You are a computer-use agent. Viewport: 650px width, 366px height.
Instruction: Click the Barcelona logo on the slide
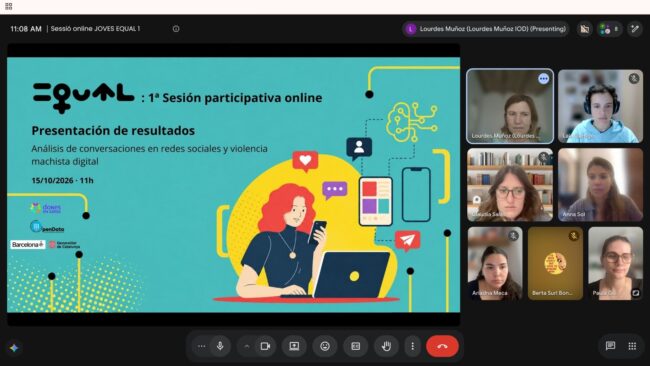[27, 245]
